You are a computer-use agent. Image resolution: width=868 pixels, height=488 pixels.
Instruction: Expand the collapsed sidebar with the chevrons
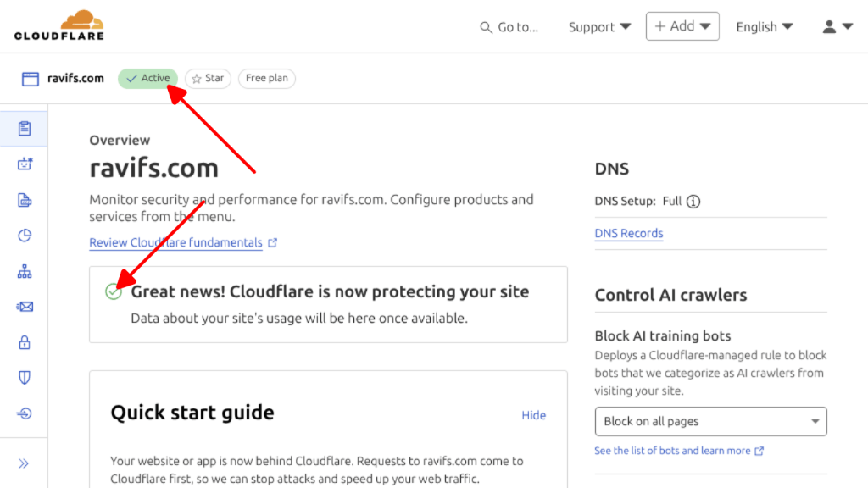pos(25,463)
